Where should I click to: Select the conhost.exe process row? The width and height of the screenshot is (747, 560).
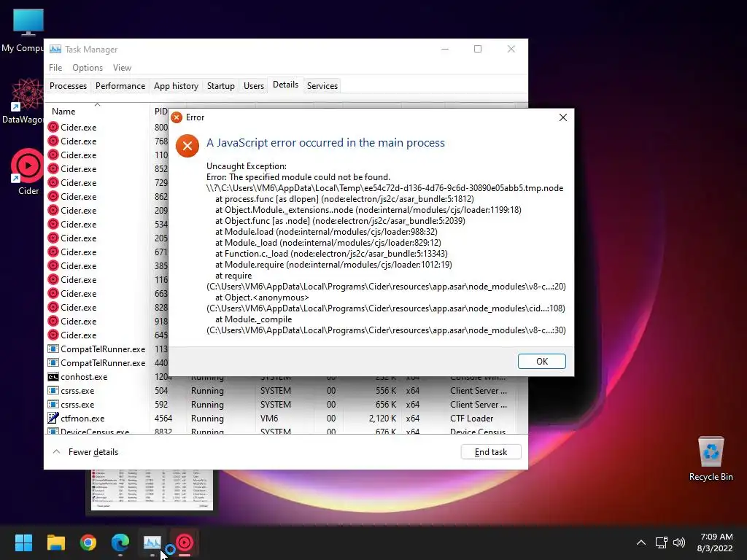point(108,377)
